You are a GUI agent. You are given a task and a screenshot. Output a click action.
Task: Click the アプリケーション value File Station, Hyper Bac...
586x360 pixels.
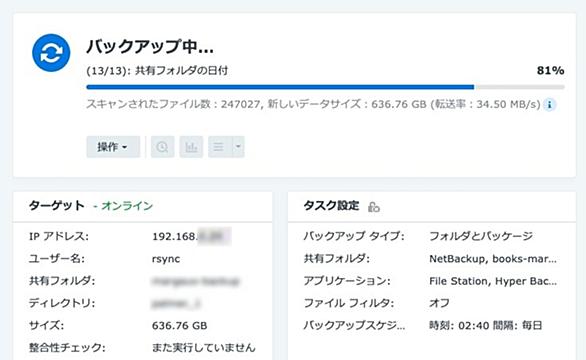[493, 281]
